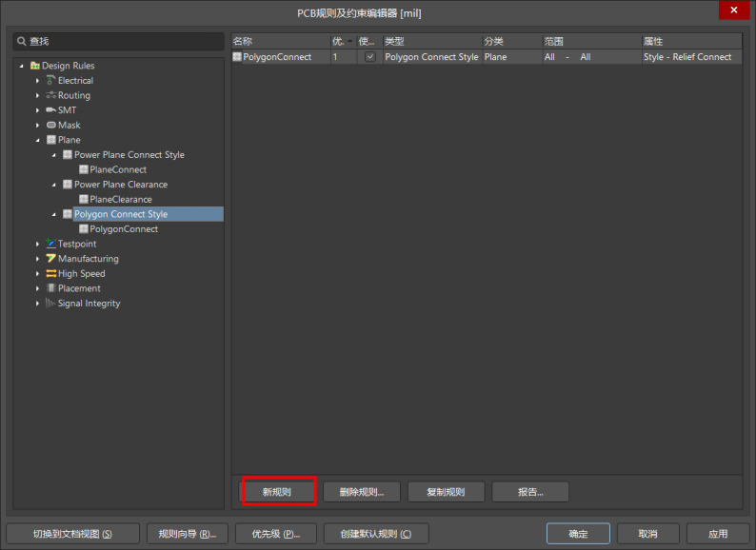Viewport: 756px width, 550px height.
Task: Click the SMT category icon
Action: 50,110
